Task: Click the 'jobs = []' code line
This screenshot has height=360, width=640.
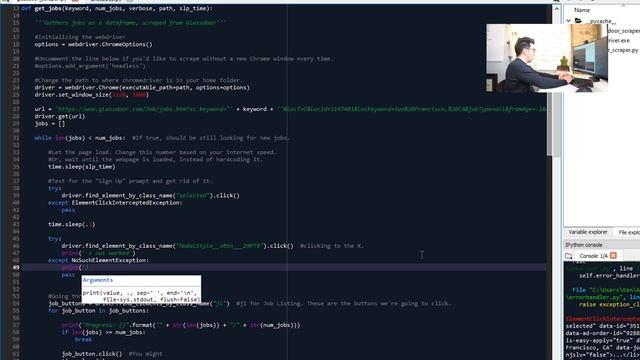Action: [50, 123]
